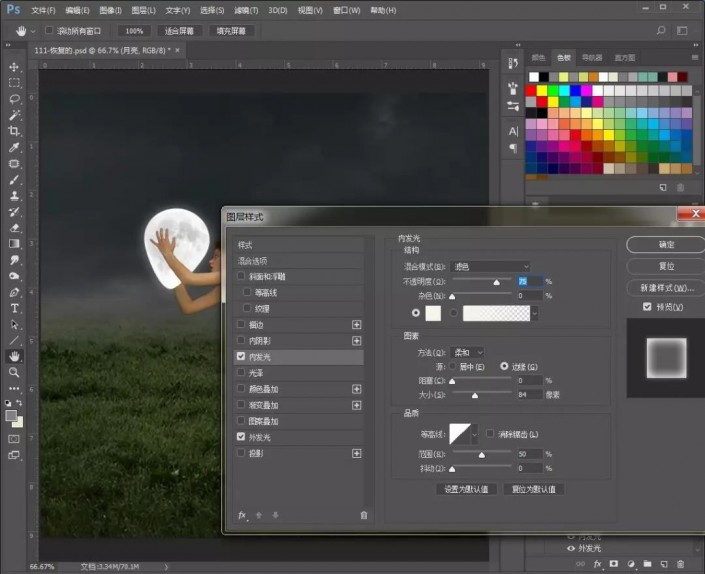Enable the Drop Shadow checkbox
This screenshot has width=705, height=574.
(241, 453)
